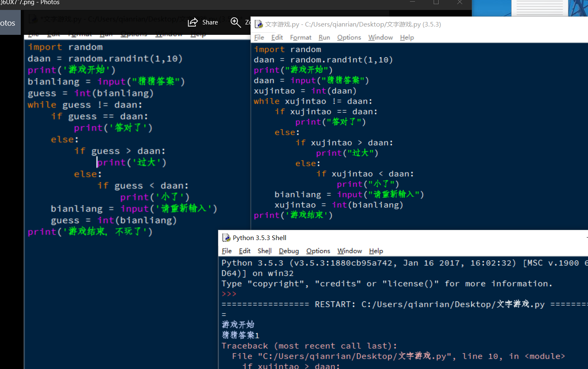Click print('游戏结束, 不玩了') line in photo

(x=90, y=232)
